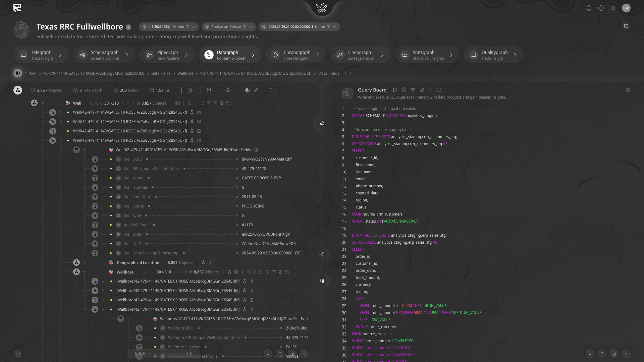
Task: Run the query in Query Board
Action: tap(395, 90)
